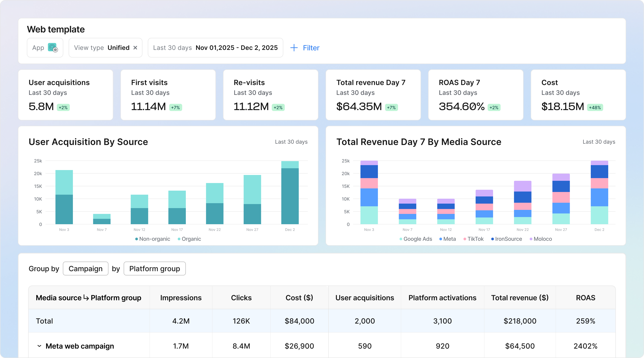Toggle Non-organic legend dot
The width and height of the screenshot is (644, 358).
(x=136, y=239)
